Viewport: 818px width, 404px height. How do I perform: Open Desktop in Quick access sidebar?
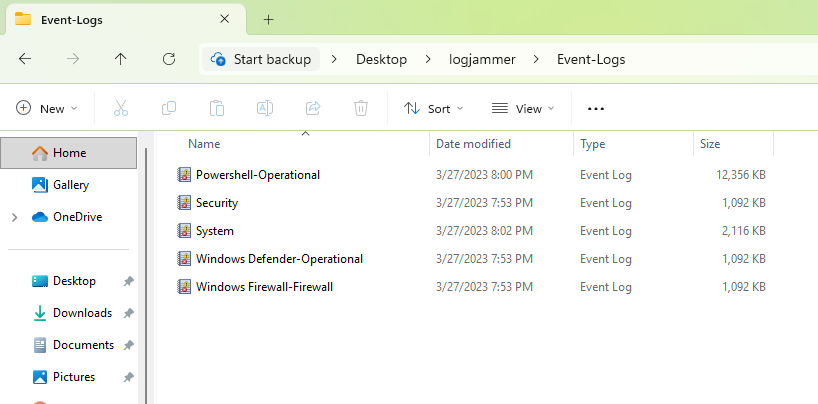74,281
